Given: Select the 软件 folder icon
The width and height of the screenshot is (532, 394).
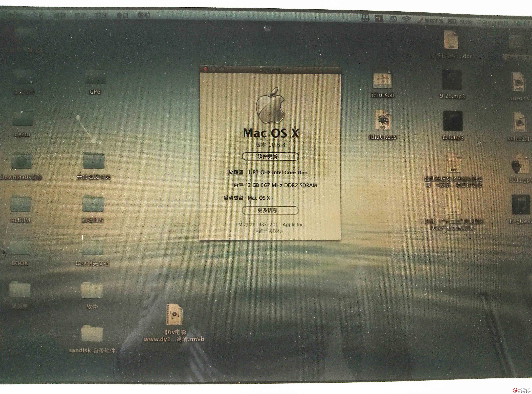Looking at the screenshot, I should point(92,290).
